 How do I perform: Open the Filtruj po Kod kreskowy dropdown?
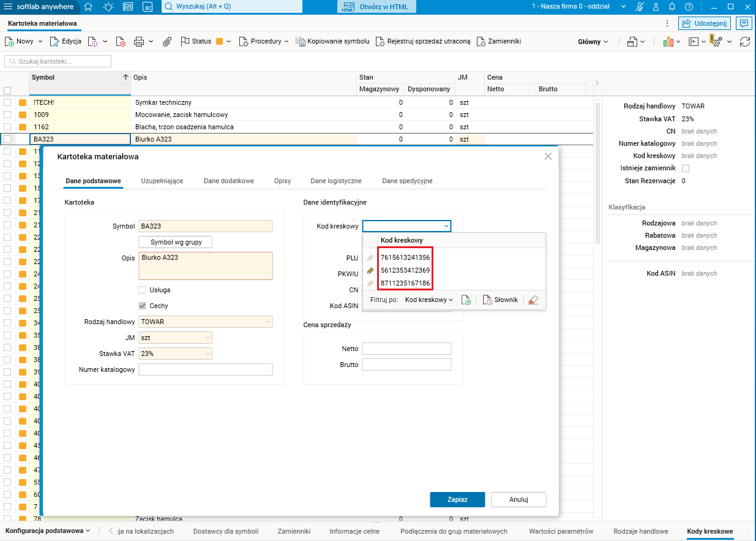(429, 300)
